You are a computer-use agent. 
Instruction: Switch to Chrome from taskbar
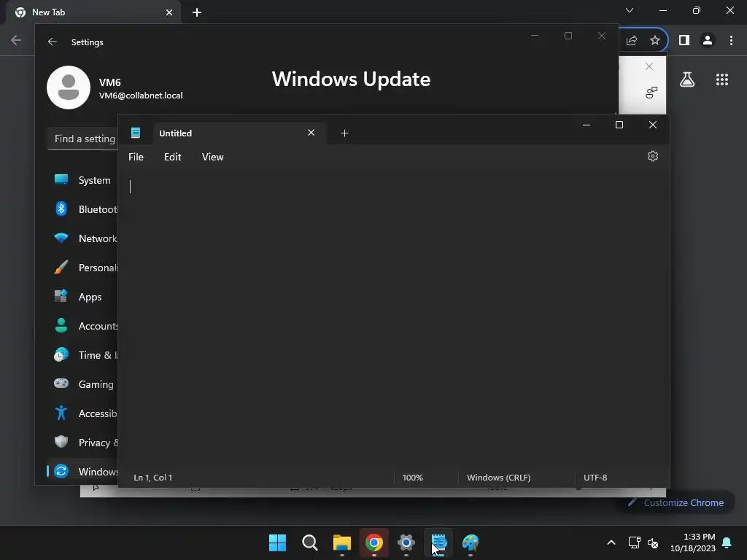coord(374,542)
